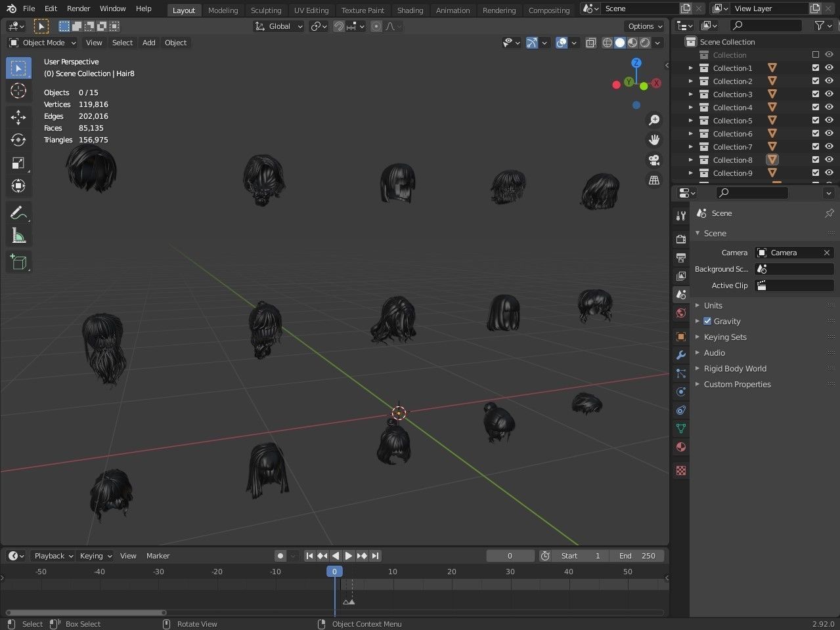Uncheck Collection-6 view layer checkbox

(x=816, y=134)
